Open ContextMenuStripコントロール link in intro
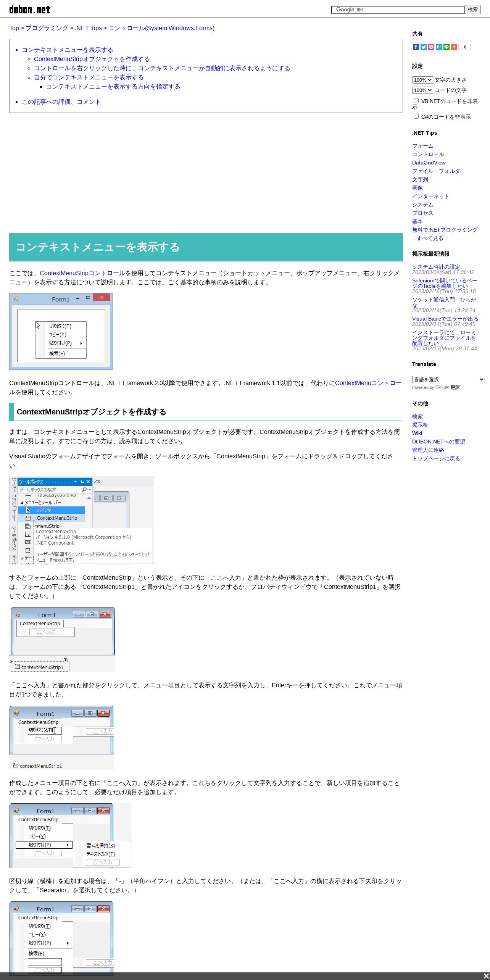 click(82, 273)
